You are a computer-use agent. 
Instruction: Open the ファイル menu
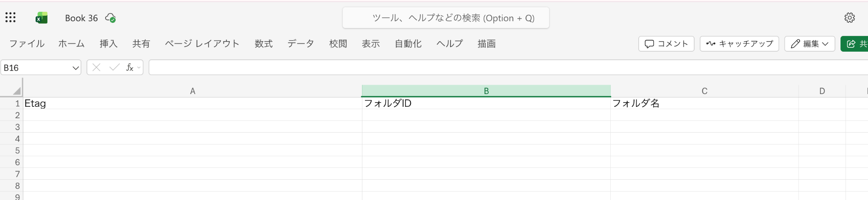[27, 44]
